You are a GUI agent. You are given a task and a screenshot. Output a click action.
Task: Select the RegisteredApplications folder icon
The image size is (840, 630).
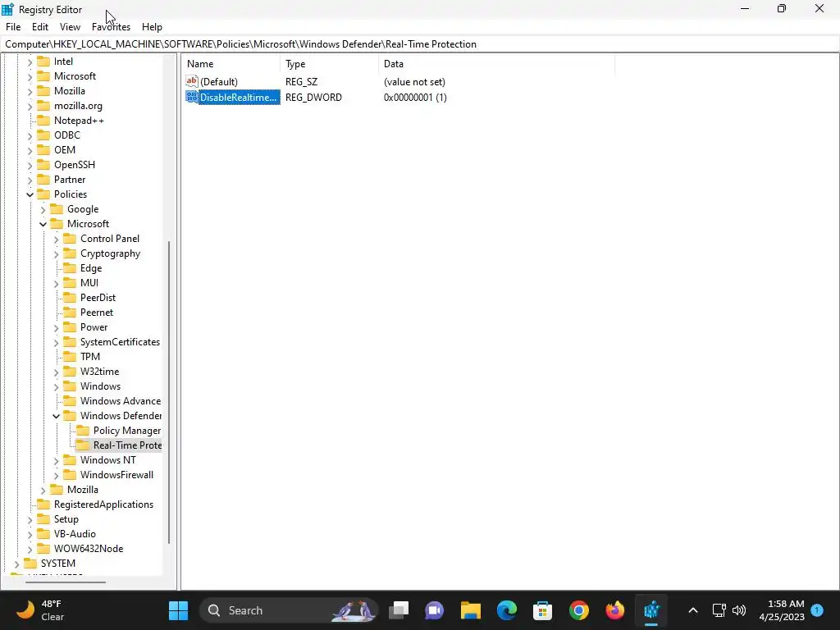tap(43, 504)
